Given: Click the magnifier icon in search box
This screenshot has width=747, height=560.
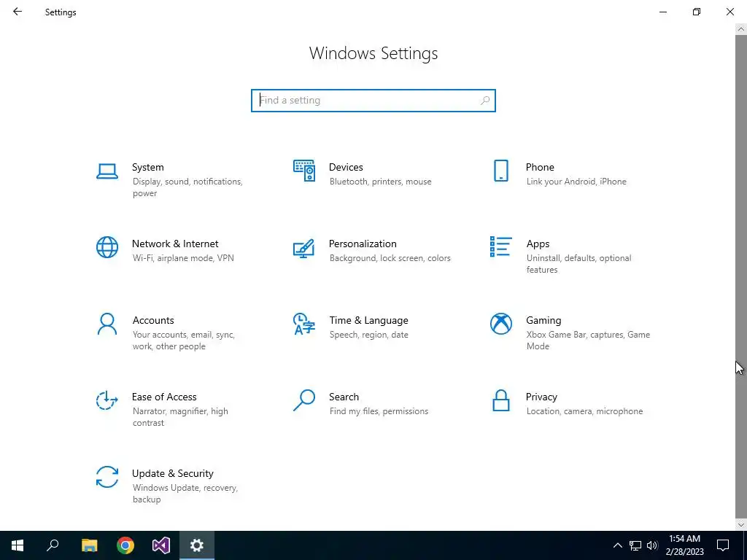Looking at the screenshot, I should point(485,101).
